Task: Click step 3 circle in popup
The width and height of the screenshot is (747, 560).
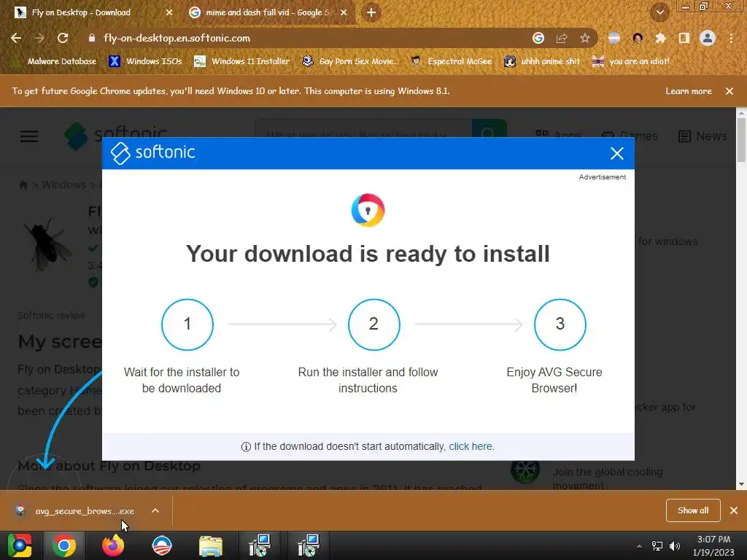Action: tap(560, 324)
